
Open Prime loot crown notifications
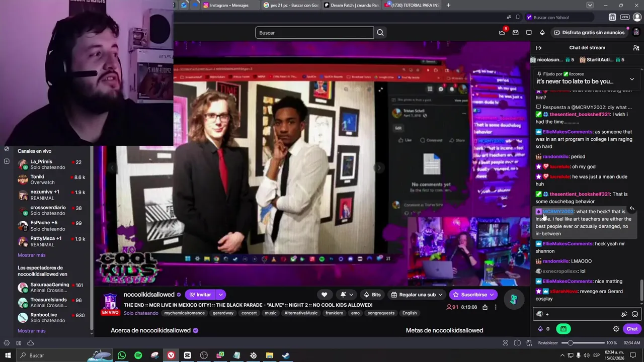[x=502, y=32]
